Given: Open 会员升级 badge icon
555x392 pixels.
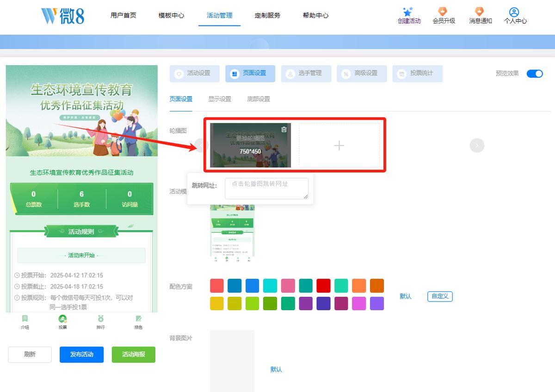Looking at the screenshot, I should 443,12.
